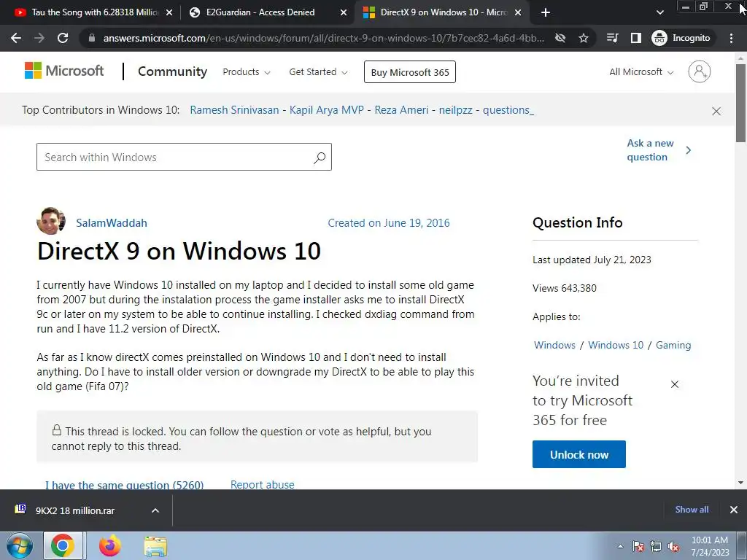Click I have the same question (5260)
The height and width of the screenshot is (560, 747).
tap(124, 484)
